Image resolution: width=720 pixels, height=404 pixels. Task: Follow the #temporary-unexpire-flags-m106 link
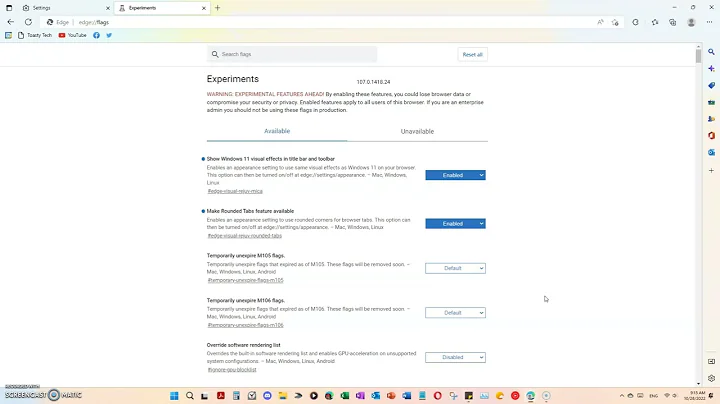pyautogui.click(x=246, y=325)
